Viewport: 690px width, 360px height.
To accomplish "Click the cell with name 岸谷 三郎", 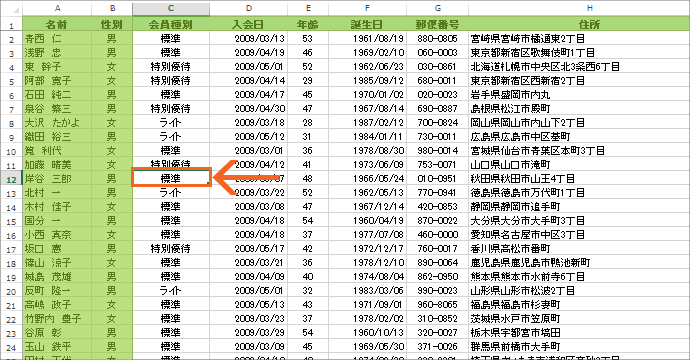I will tap(57, 179).
